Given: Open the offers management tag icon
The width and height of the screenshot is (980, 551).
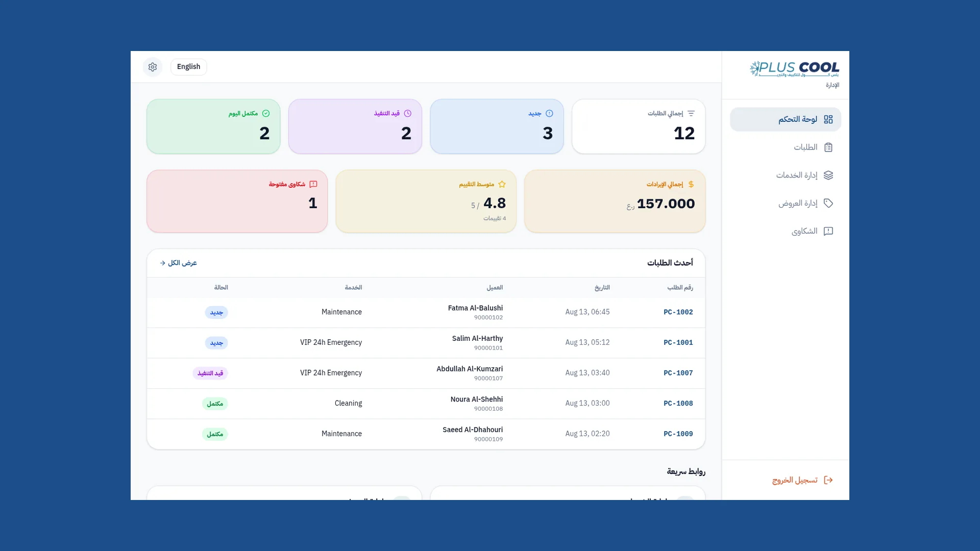Looking at the screenshot, I should (828, 203).
